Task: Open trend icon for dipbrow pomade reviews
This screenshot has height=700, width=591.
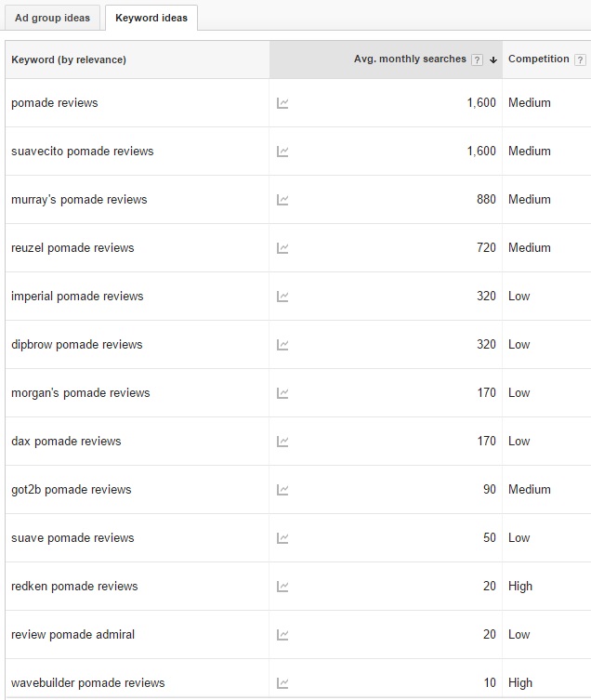Action: coord(282,345)
